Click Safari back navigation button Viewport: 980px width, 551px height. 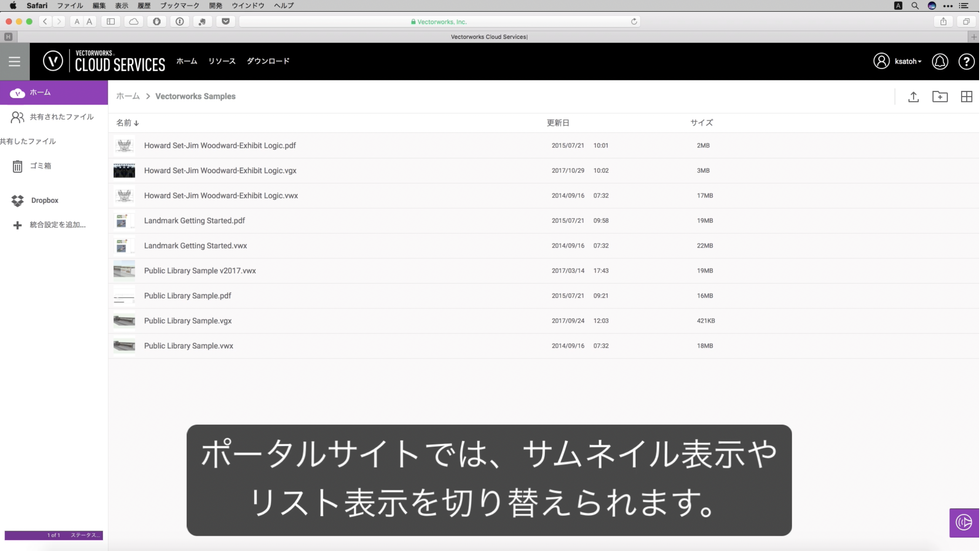[45, 21]
